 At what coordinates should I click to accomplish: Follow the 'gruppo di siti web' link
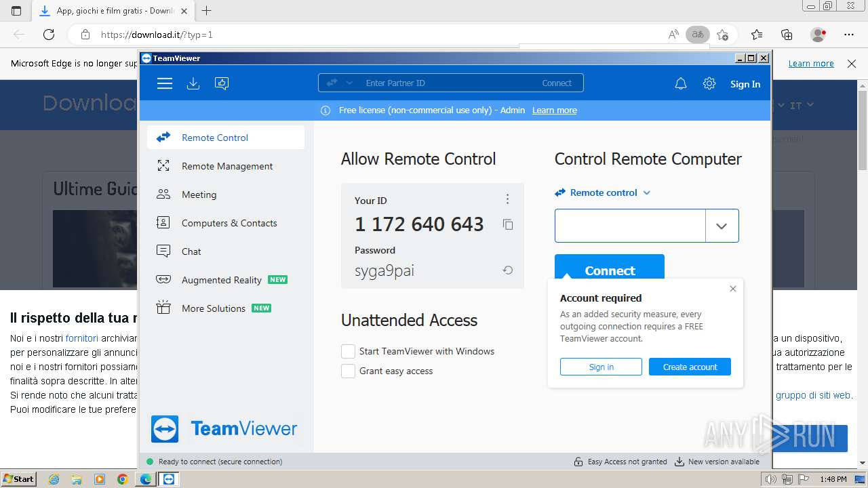(814, 395)
